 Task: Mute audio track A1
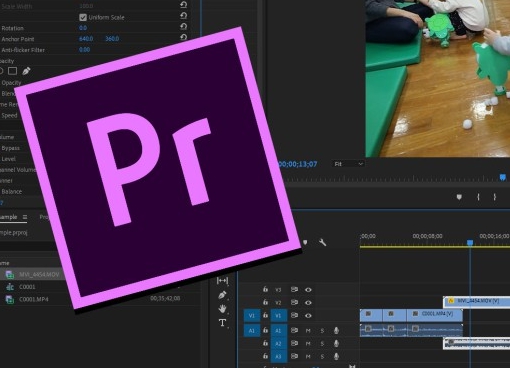pos(308,331)
